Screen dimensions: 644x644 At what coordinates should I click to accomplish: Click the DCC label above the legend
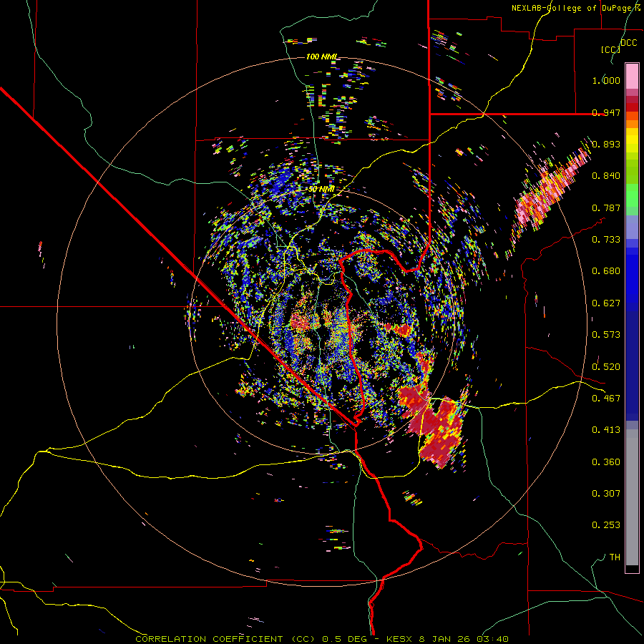629,42
